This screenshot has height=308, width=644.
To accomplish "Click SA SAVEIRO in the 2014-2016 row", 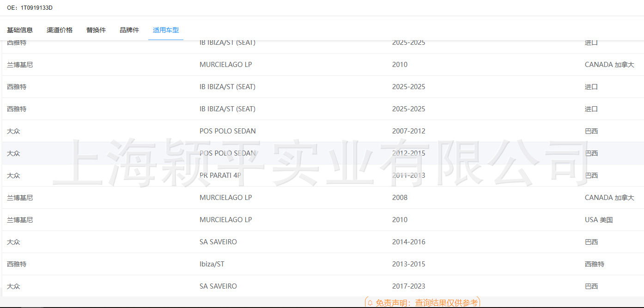I will [x=218, y=242].
